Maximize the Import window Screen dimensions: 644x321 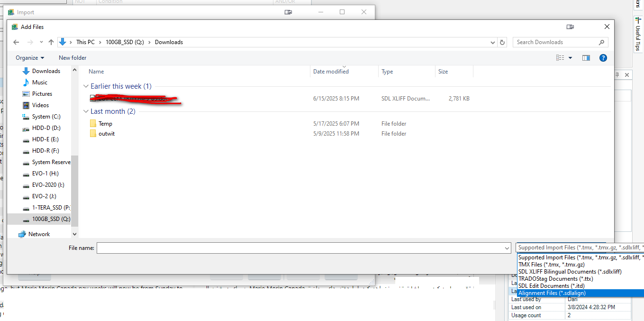(x=342, y=12)
